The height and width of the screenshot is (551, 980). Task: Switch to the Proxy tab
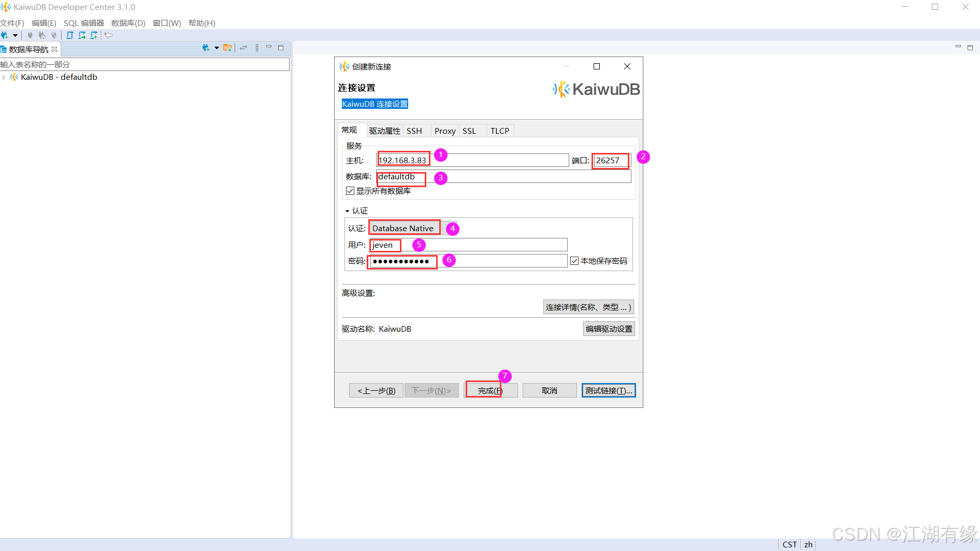(445, 131)
